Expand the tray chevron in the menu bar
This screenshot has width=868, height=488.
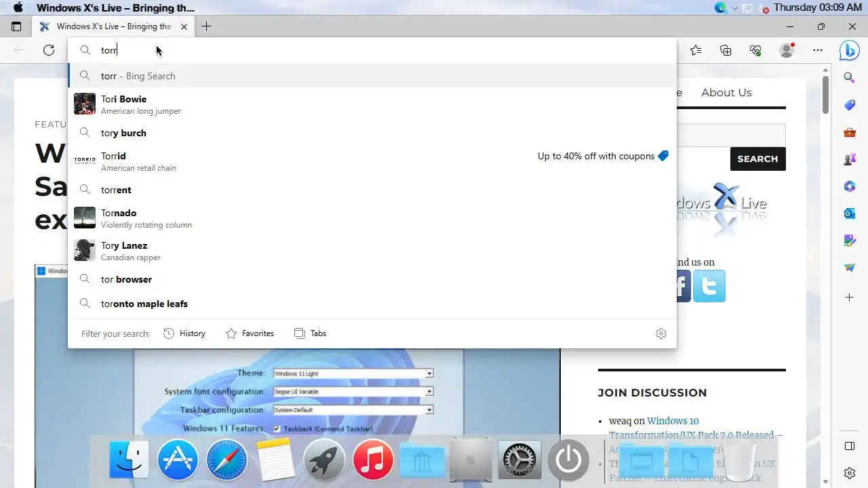click(734, 8)
